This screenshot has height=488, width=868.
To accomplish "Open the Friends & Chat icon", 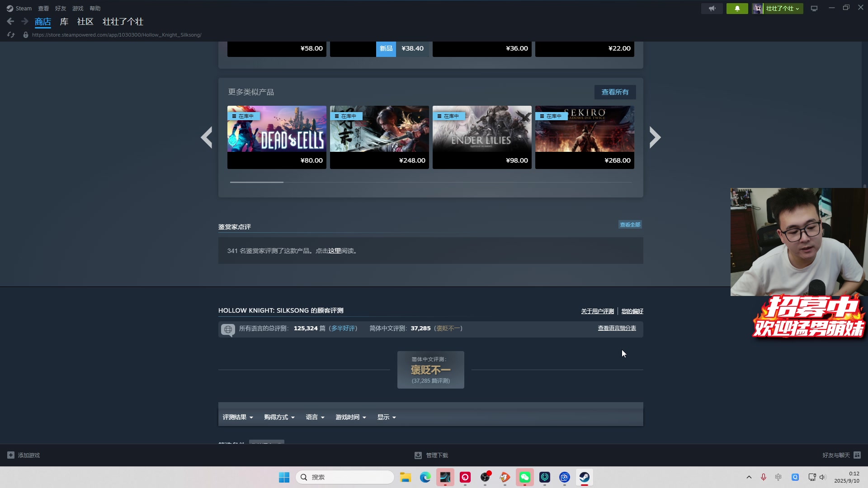I will pos(857,455).
